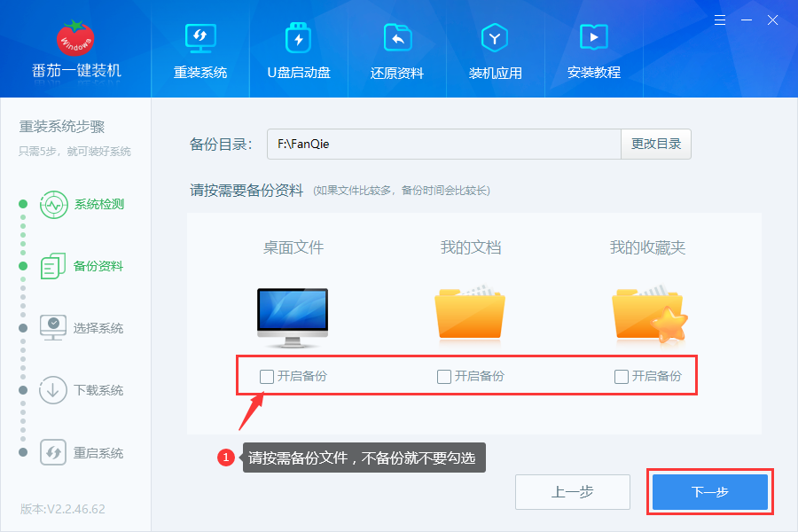The height and width of the screenshot is (532, 798).
Task: Click the 选择系统 step label
Action: (98, 328)
